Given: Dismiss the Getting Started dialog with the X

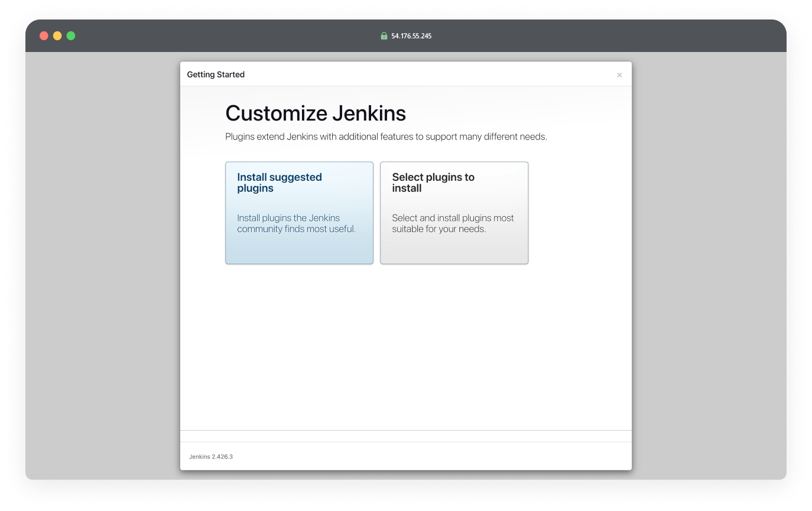Looking at the screenshot, I should tap(619, 74).
